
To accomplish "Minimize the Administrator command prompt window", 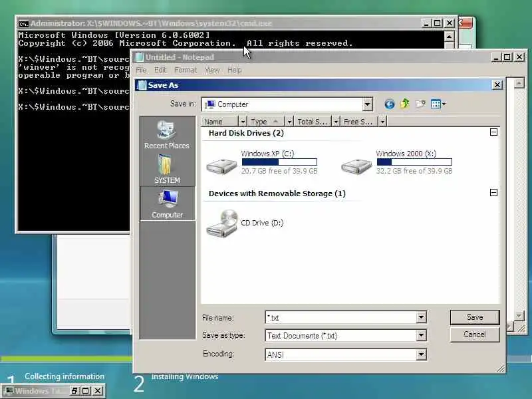I will click(x=426, y=23).
